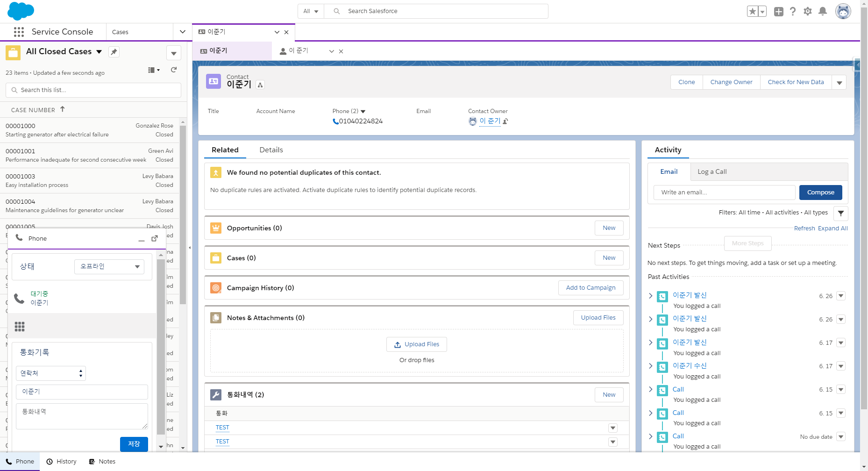The image size is (868, 471).
Task: Click the Change Owner button
Action: 732,83
